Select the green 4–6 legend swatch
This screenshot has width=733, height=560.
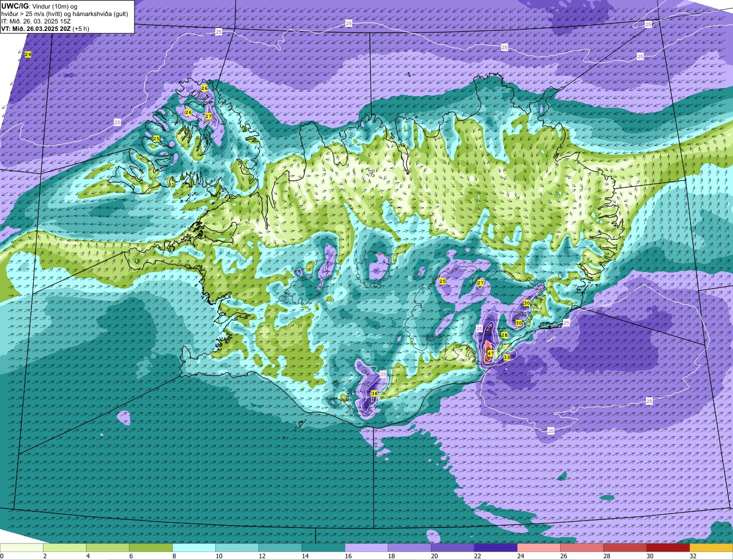(x=108, y=547)
